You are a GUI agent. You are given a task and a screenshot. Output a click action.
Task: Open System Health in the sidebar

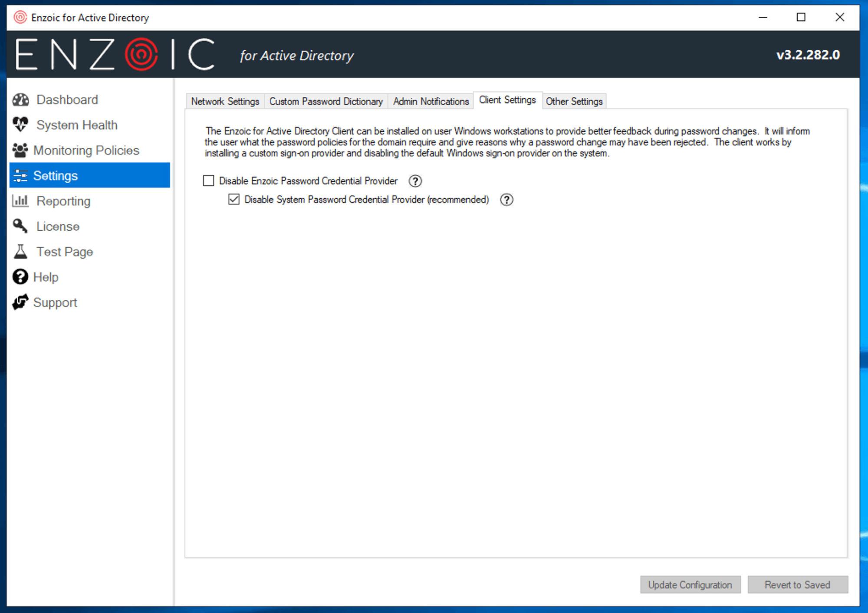(90, 125)
